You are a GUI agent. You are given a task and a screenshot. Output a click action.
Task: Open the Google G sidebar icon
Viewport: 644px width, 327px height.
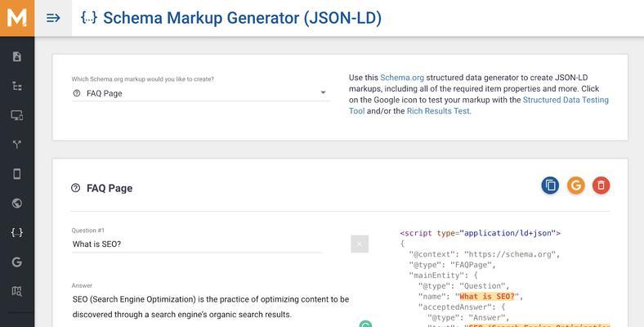point(17,262)
